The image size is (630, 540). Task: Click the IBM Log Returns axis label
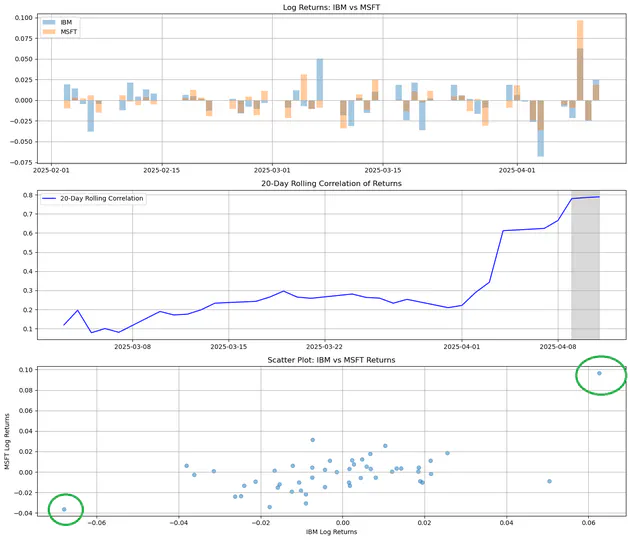point(331,532)
